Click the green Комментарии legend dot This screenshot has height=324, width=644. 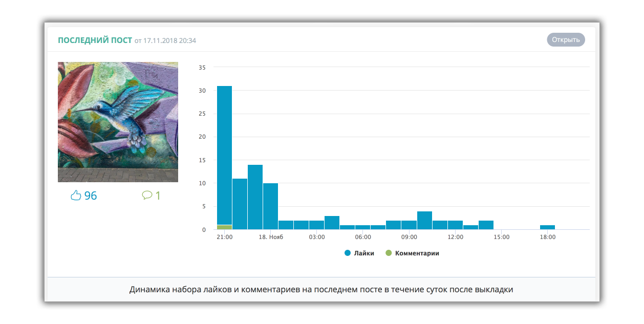tap(388, 253)
